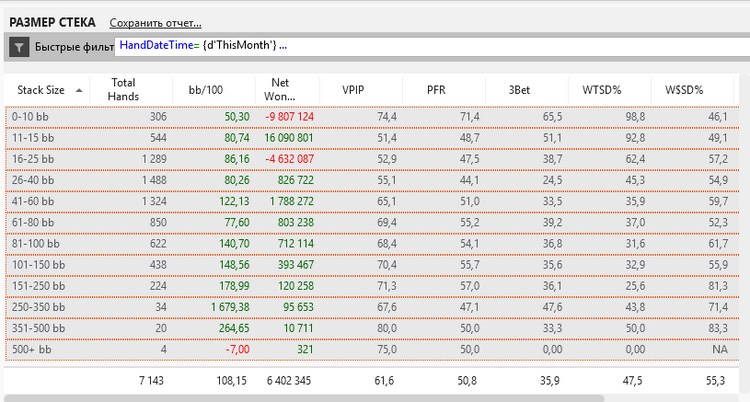Screen dimensions: 750x402
Task: Click net won value '-4 632 087'
Action: pos(289,159)
